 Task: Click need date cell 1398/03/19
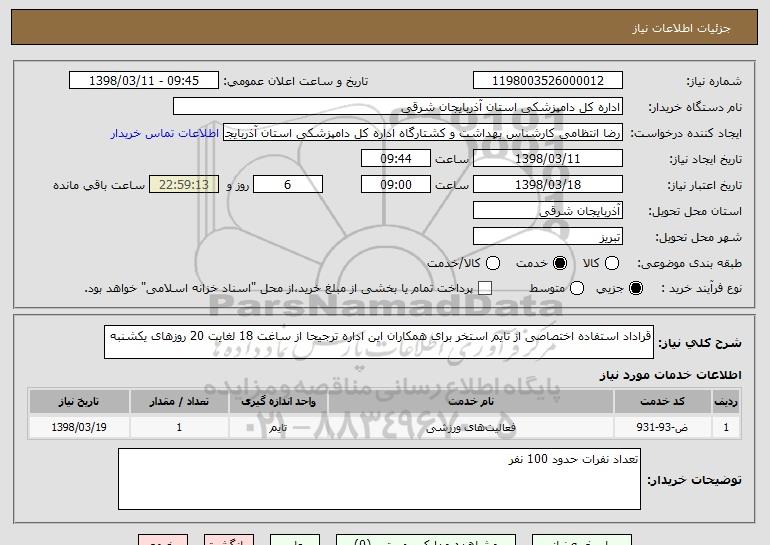coord(79,427)
